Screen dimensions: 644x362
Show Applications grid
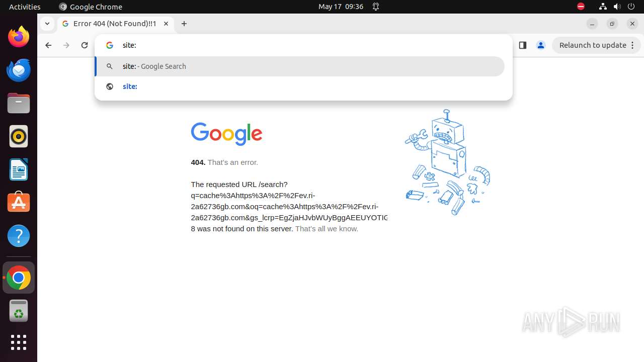[19, 342]
